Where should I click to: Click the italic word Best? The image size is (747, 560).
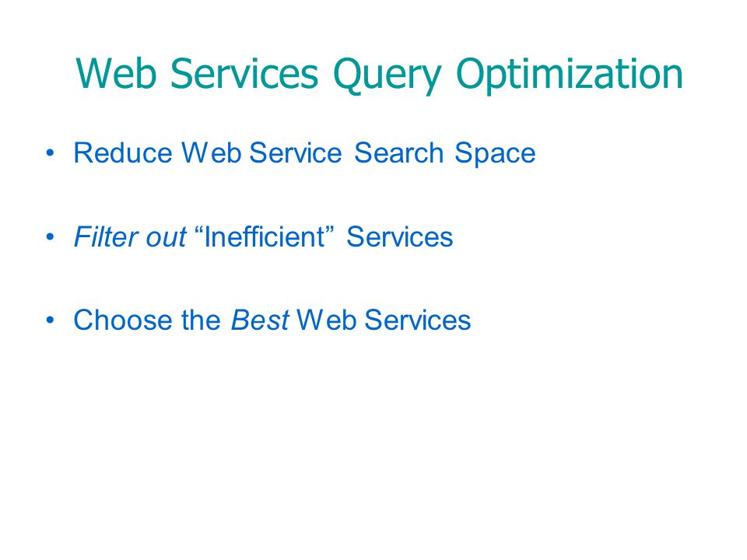click(260, 320)
